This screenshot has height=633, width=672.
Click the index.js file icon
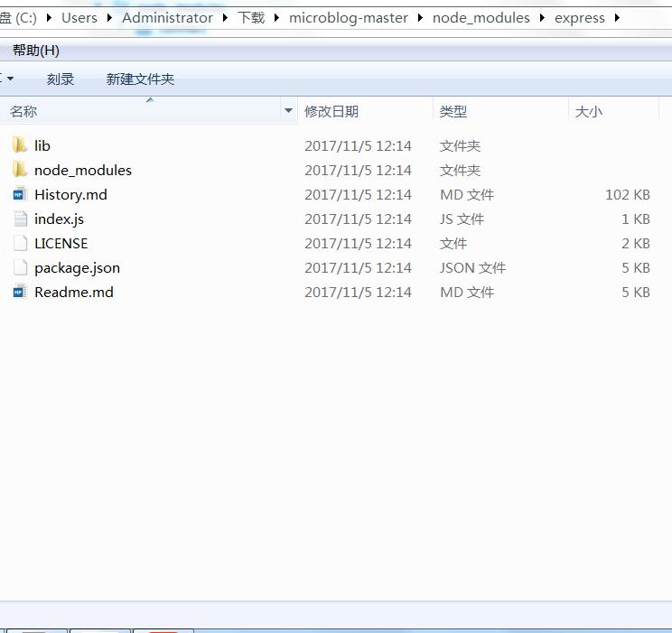[20, 219]
